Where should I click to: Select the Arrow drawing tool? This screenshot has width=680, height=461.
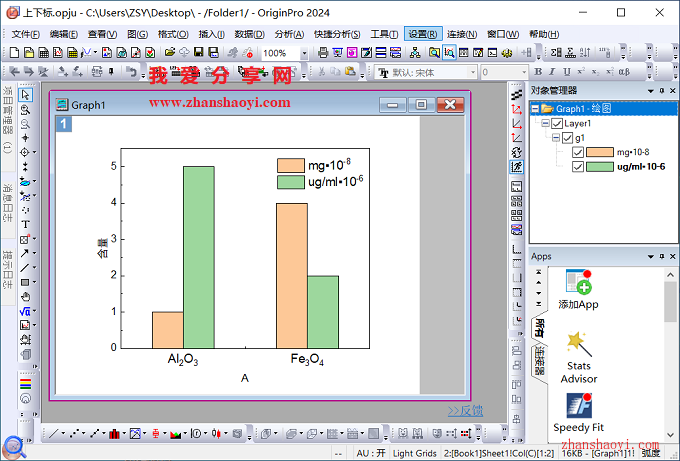coord(25,253)
